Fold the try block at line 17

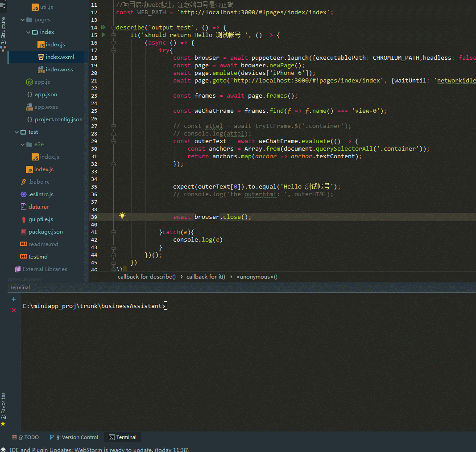pyautogui.click(x=113, y=50)
